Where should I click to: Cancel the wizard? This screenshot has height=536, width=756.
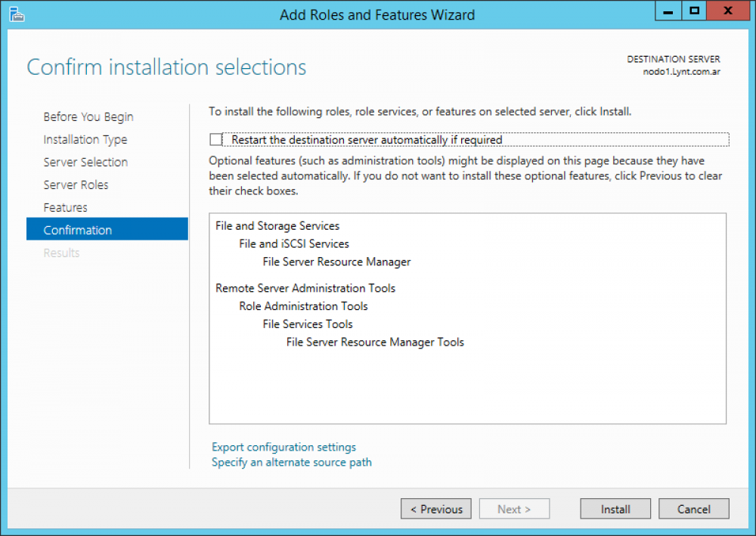click(693, 509)
